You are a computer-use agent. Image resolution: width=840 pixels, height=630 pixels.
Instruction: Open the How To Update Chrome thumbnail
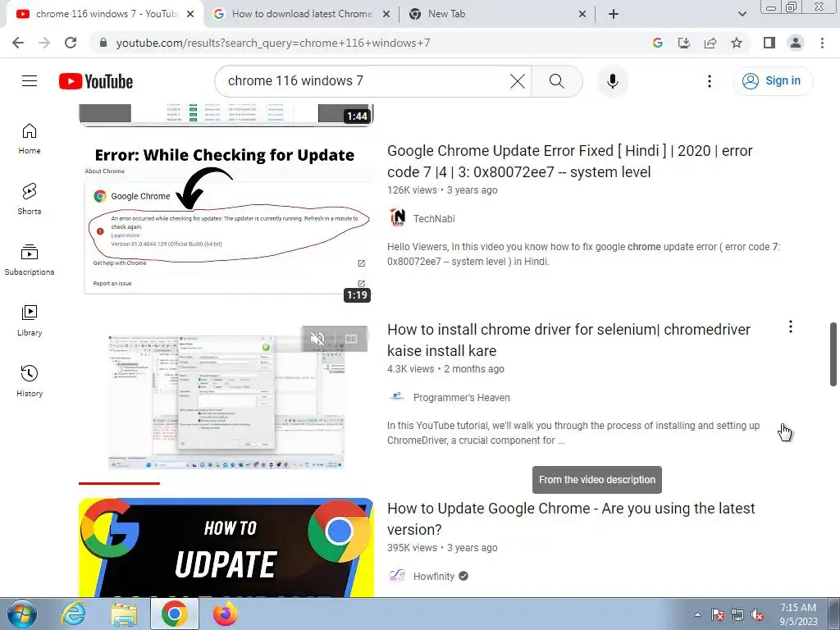pyautogui.click(x=226, y=547)
